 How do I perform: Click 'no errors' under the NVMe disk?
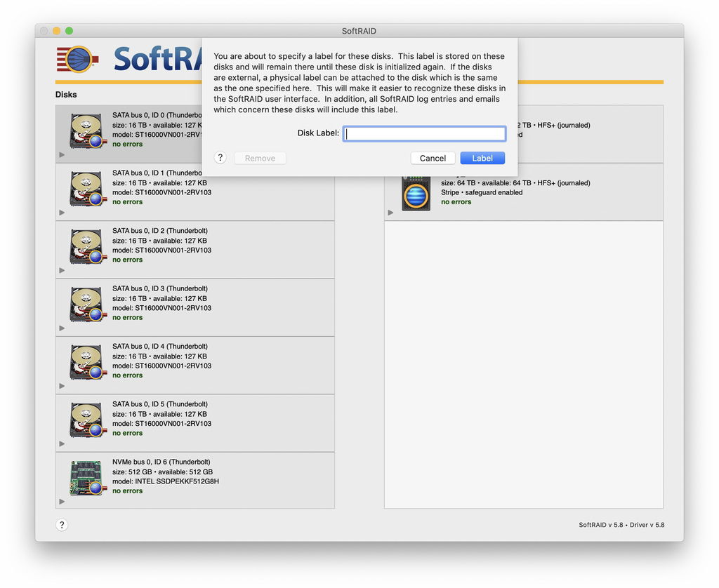(128, 491)
